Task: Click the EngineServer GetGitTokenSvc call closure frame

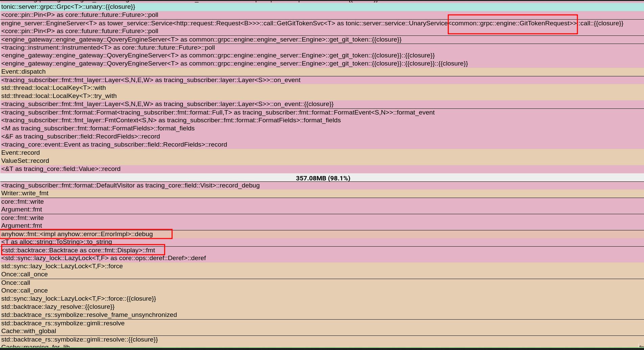Action: pos(322,23)
